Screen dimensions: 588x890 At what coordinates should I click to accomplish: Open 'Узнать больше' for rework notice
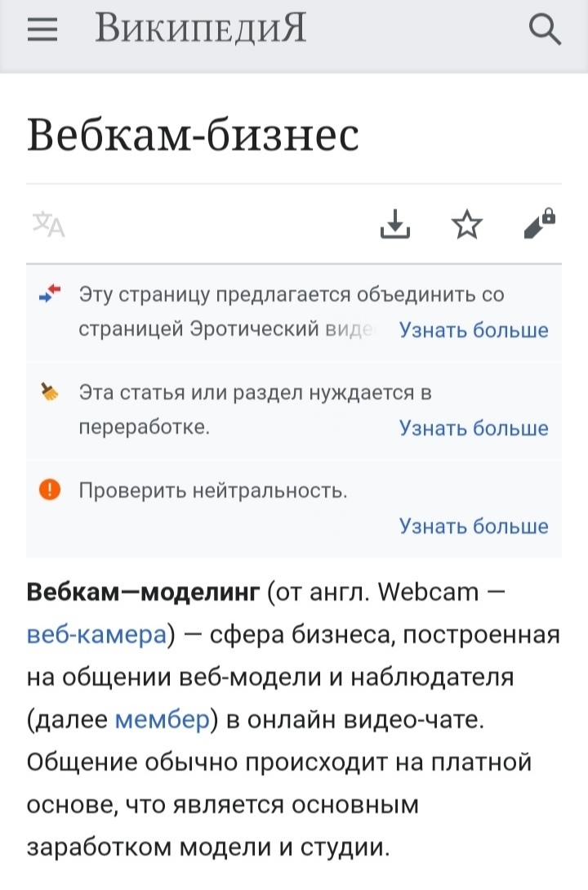click(x=474, y=428)
